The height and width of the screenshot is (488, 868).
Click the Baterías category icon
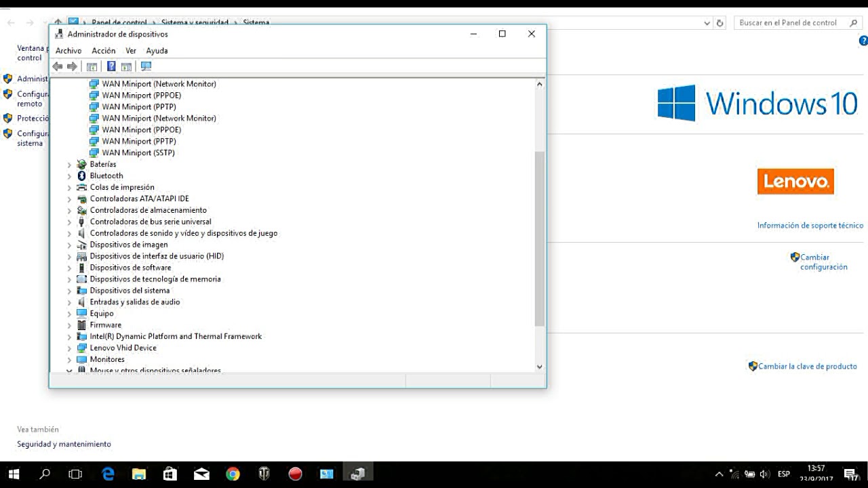point(82,164)
